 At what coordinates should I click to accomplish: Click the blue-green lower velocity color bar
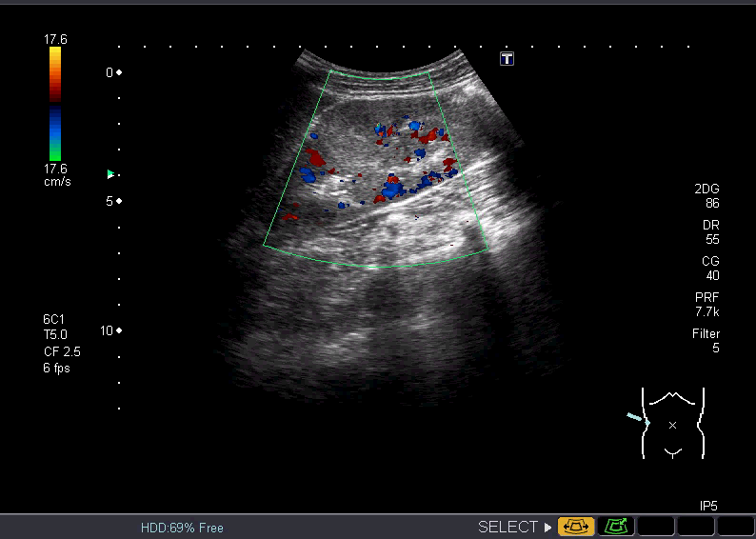55,133
